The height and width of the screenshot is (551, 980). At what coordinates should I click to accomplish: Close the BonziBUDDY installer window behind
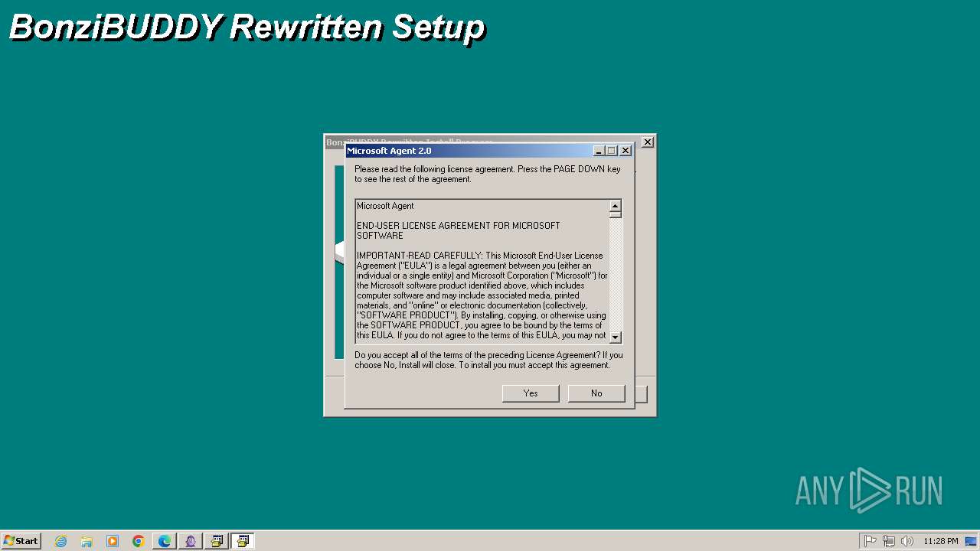point(648,142)
